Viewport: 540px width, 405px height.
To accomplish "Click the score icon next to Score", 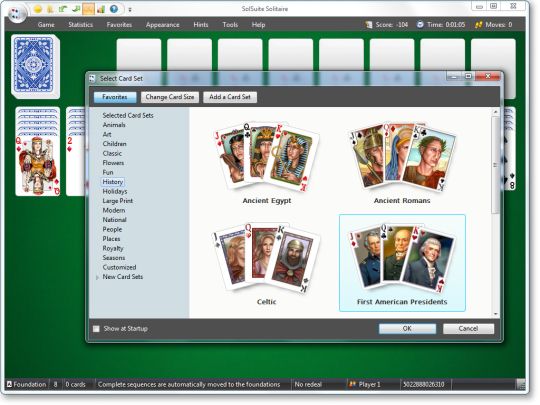I will coord(369,24).
